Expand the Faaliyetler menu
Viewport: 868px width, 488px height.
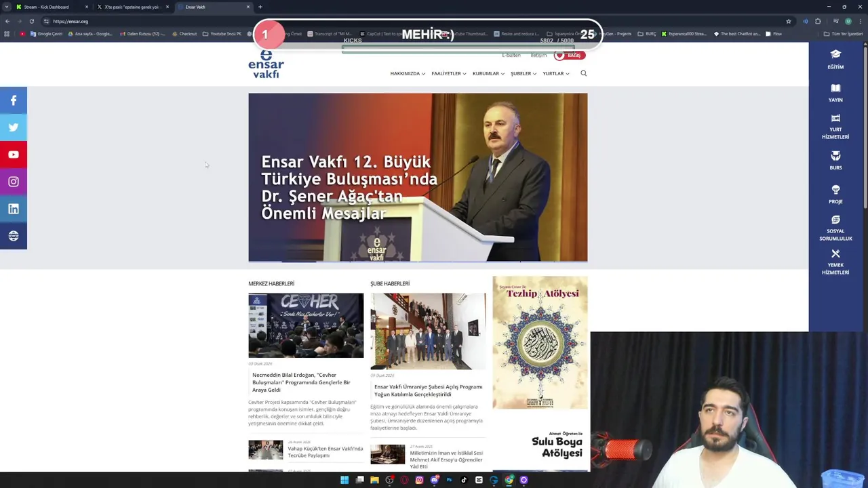448,73
